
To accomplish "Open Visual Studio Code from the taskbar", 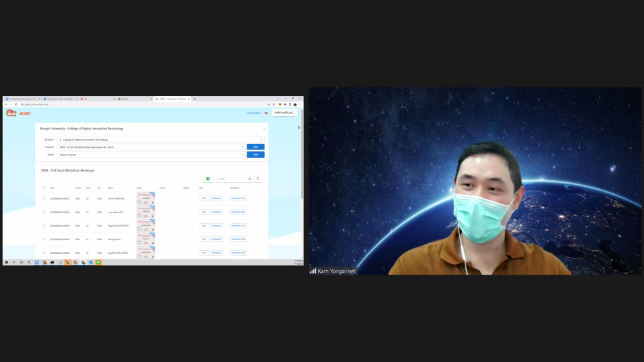I will (x=91, y=263).
